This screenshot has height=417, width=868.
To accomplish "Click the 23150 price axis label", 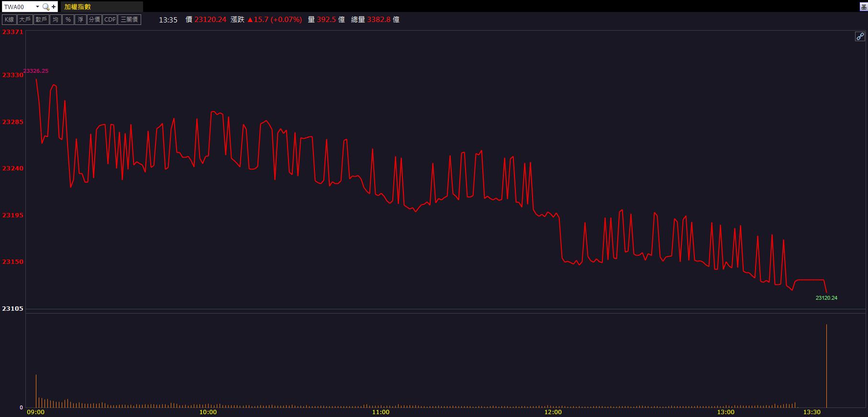I will click(x=13, y=262).
